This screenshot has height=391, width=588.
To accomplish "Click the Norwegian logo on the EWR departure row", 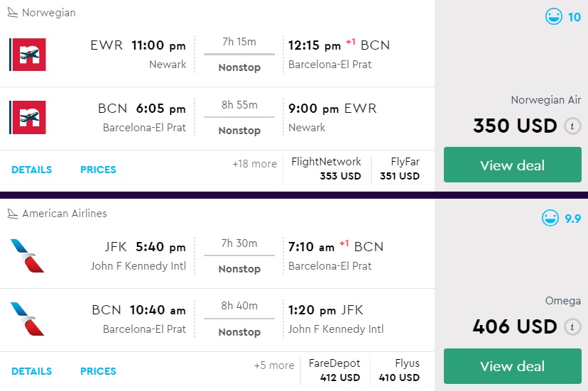I will [x=28, y=55].
